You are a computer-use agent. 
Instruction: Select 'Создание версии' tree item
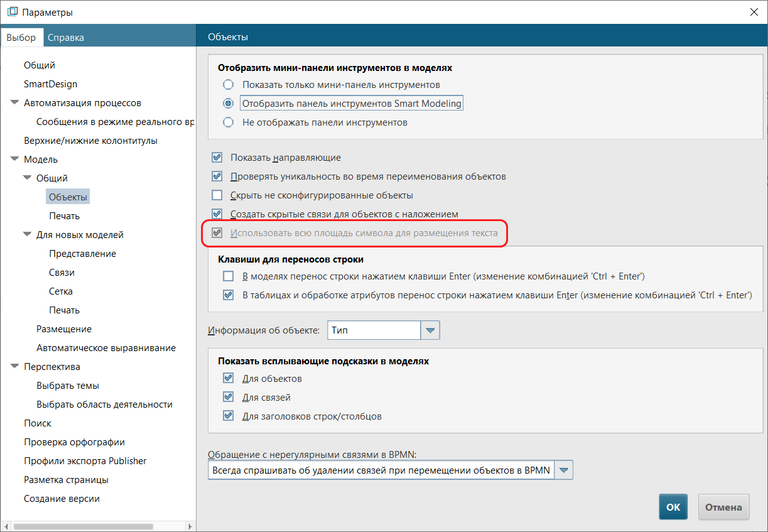[62, 499]
